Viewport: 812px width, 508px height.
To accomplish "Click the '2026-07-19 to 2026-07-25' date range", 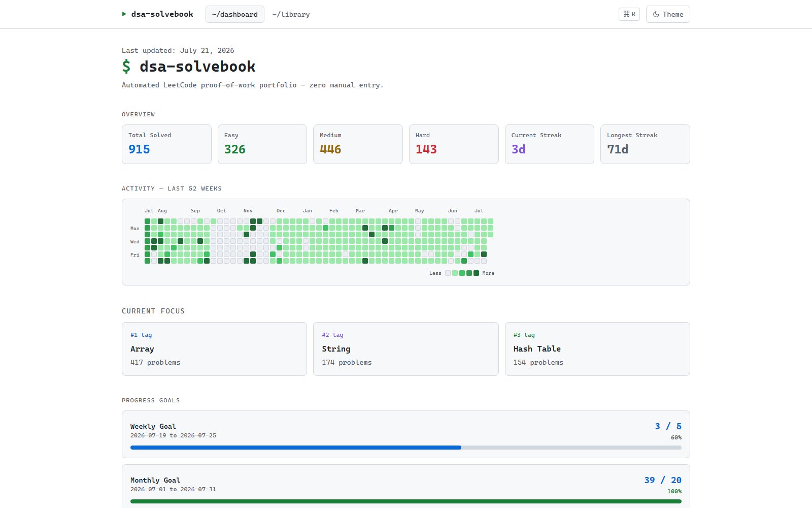I will [173, 435].
